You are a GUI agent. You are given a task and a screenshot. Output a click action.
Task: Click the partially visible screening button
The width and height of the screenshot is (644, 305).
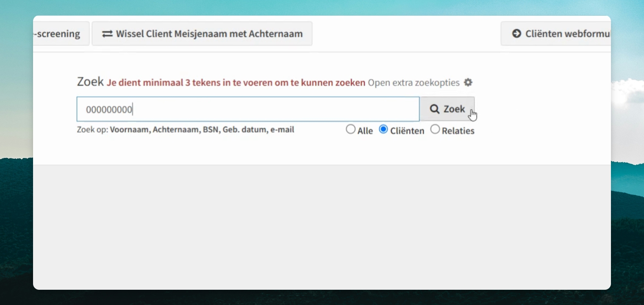[x=61, y=33]
